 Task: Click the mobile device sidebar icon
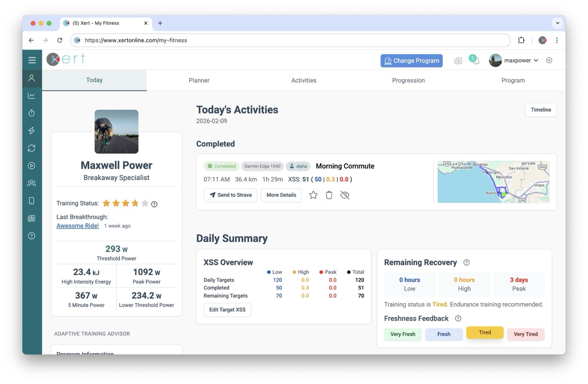(32, 201)
